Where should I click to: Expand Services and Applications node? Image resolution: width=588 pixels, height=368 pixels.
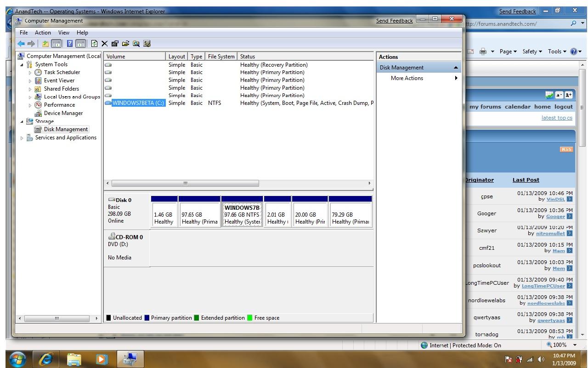click(22, 138)
